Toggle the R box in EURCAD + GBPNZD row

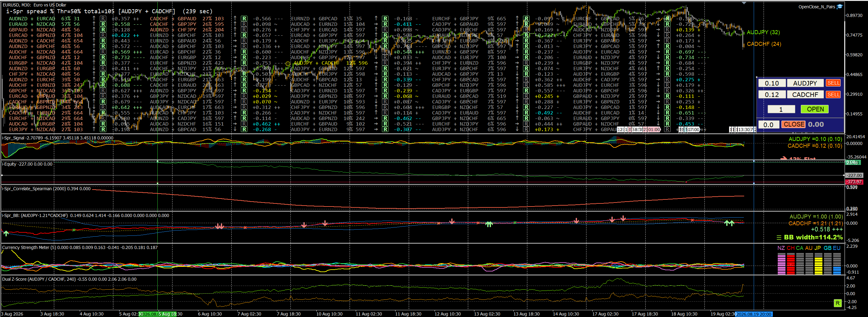[x=103, y=35]
